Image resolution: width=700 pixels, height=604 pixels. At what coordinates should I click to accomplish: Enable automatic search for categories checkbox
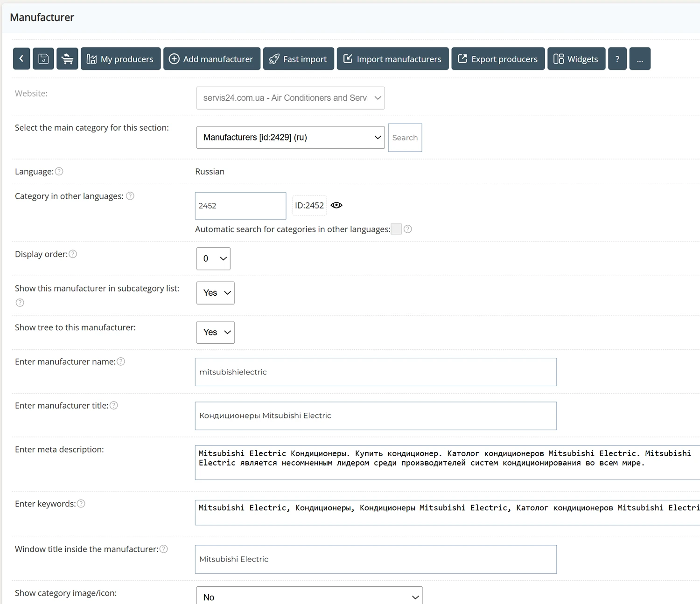396,229
